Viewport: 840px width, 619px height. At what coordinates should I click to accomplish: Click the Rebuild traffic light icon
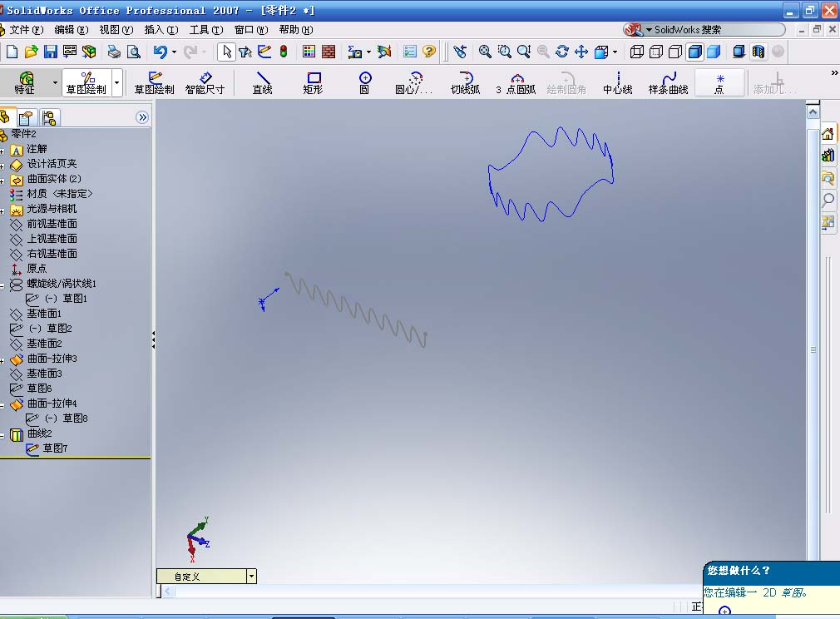(284, 52)
